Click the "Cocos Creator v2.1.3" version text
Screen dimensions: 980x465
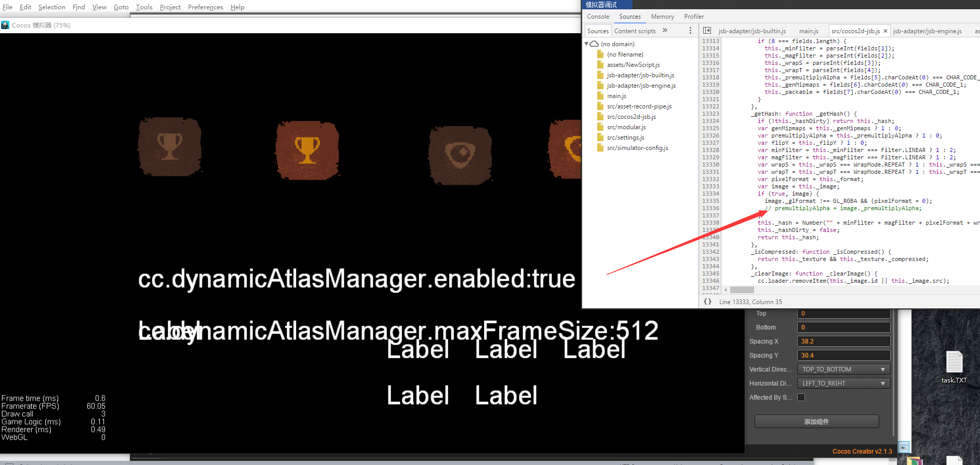point(862,452)
